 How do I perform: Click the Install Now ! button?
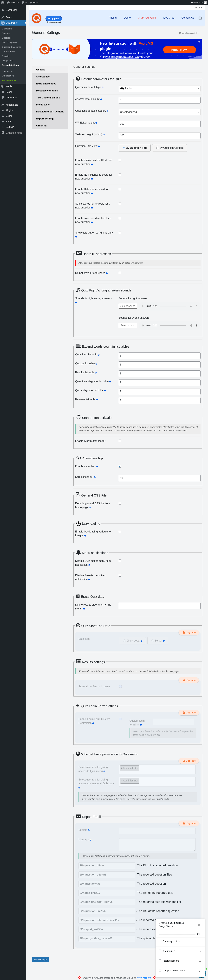coord(180,50)
